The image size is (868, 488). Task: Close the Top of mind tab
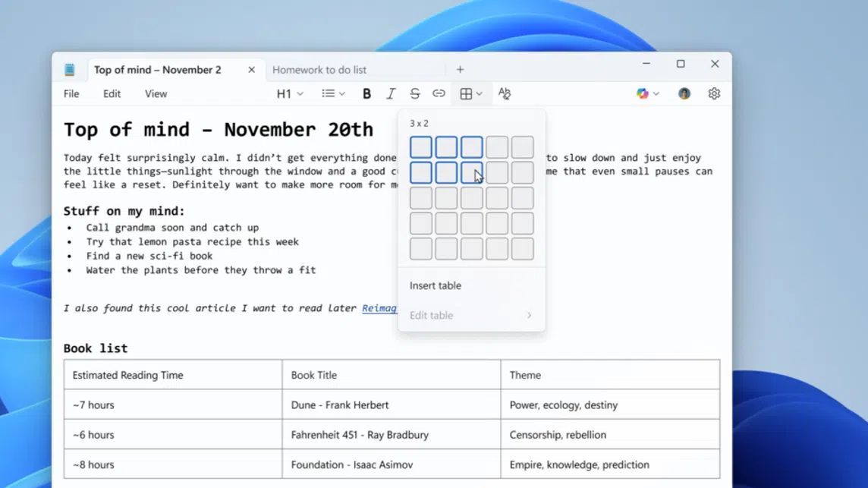tap(251, 70)
